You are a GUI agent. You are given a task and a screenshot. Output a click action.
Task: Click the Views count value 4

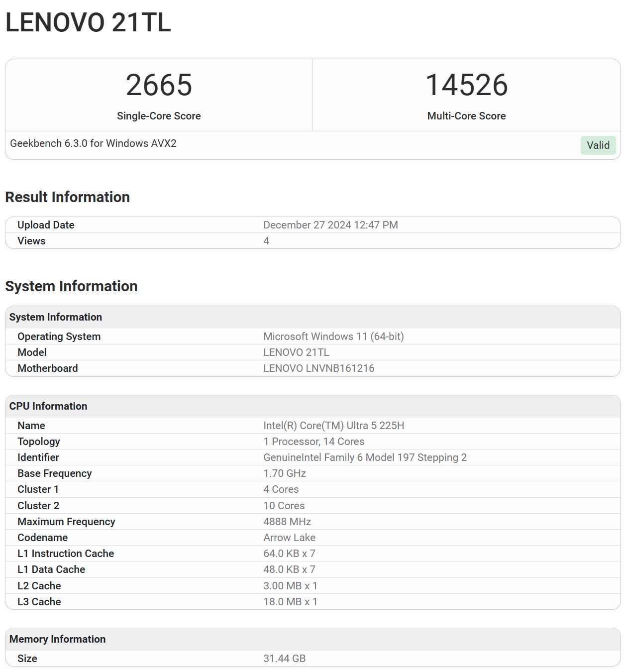pyautogui.click(x=266, y=241)
